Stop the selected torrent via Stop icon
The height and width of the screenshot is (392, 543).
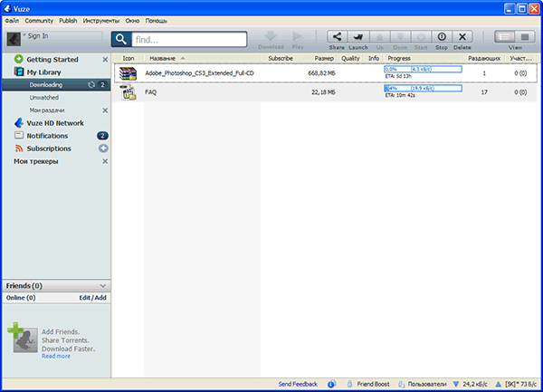442,37
